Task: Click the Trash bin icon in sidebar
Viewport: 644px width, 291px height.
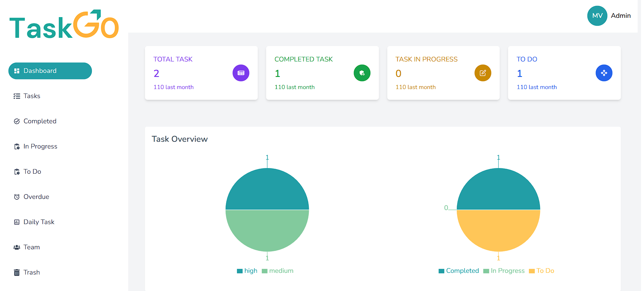Action: [x=17, y=273]
